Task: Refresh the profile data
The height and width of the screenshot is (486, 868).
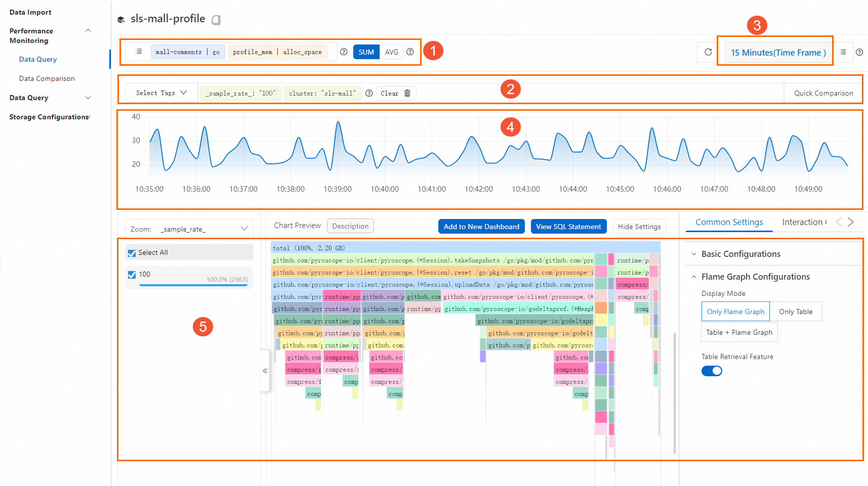Action: tap(708, 52)
